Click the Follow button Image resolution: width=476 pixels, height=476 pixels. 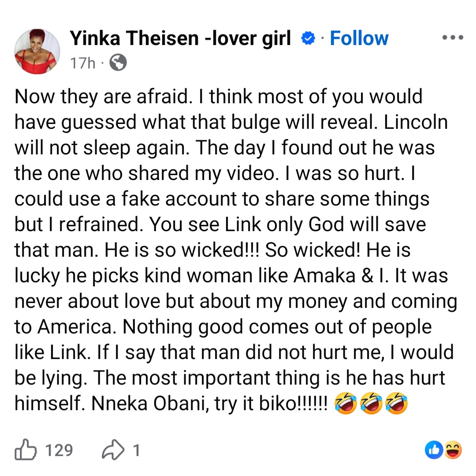(x=359, y=38)
